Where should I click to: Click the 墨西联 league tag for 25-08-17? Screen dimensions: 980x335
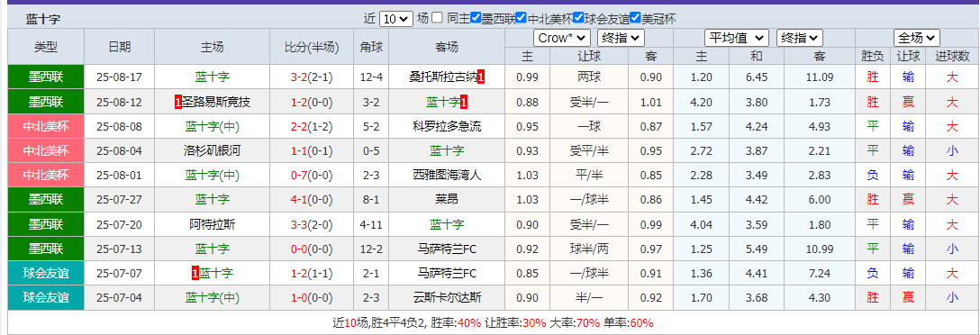(x=46, y=77)
